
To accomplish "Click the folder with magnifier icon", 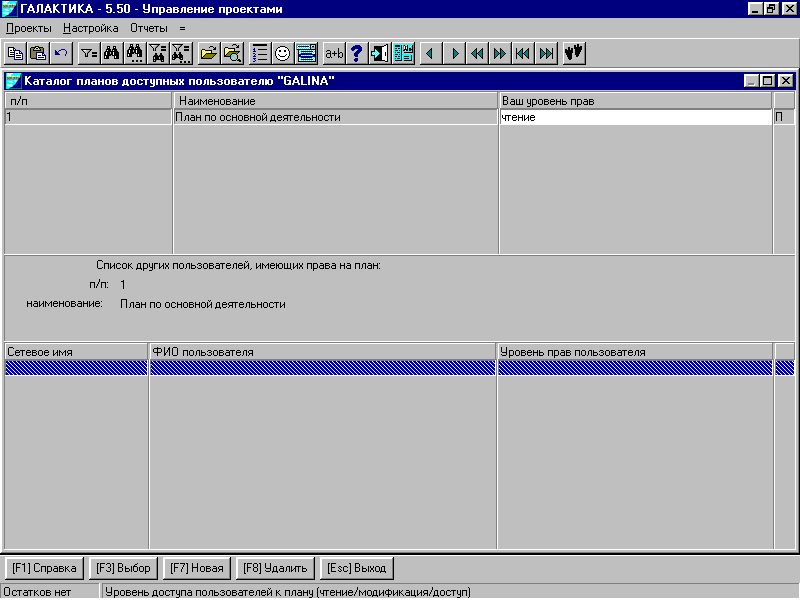I will tap(232, 53).
